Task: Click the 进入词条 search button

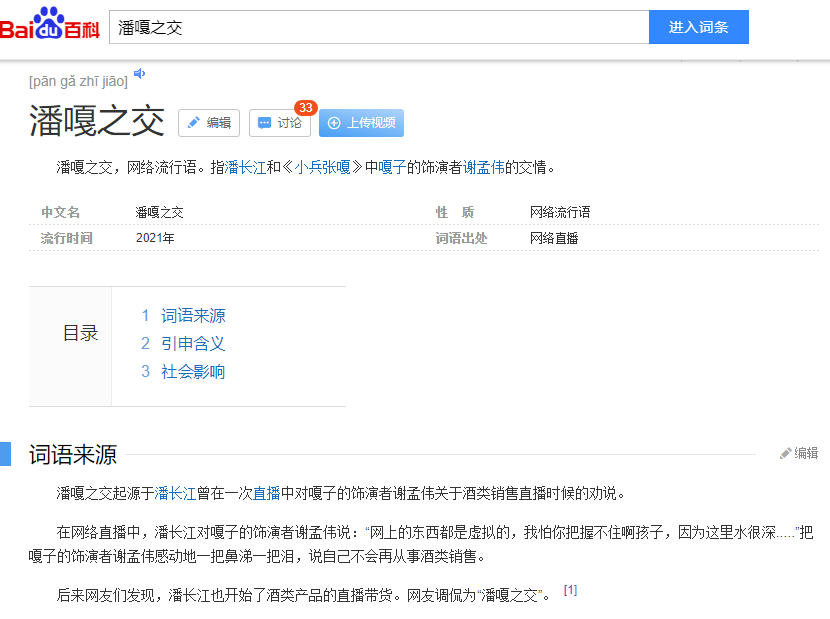Action: pos(699,27)
